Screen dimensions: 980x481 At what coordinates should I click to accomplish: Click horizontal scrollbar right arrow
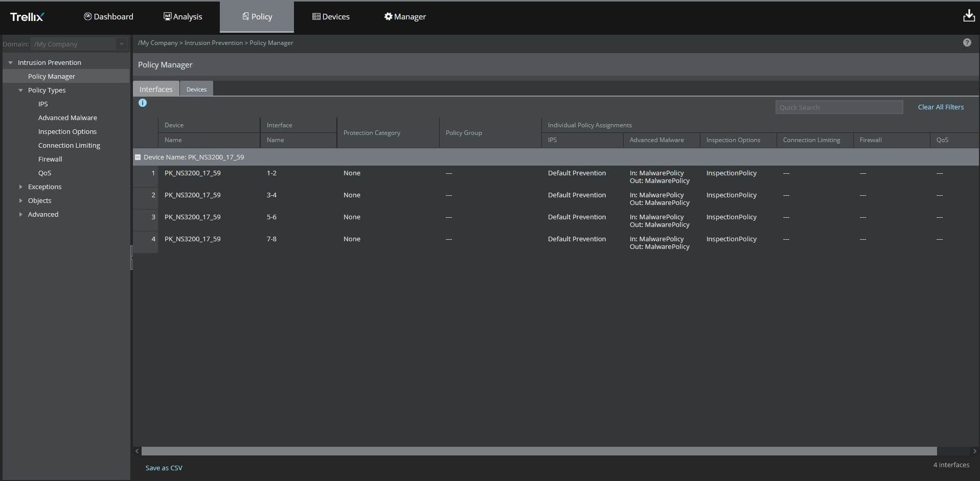coord(974,451)
